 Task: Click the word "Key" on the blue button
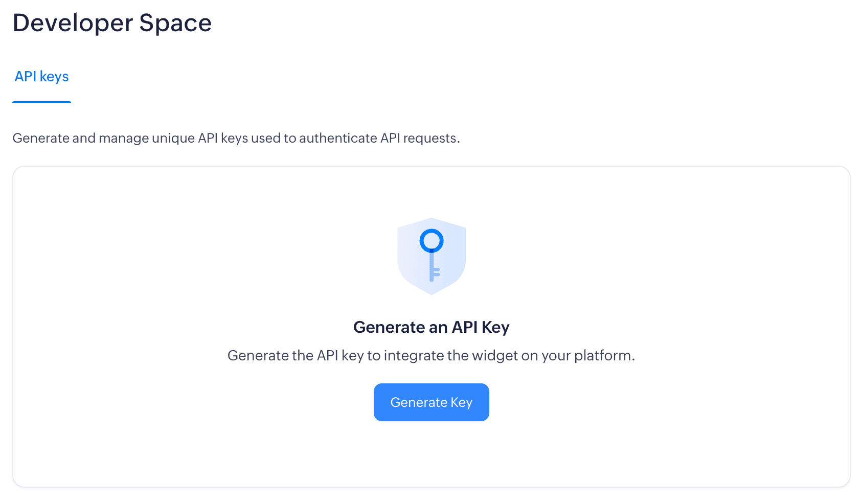point(461,402)
